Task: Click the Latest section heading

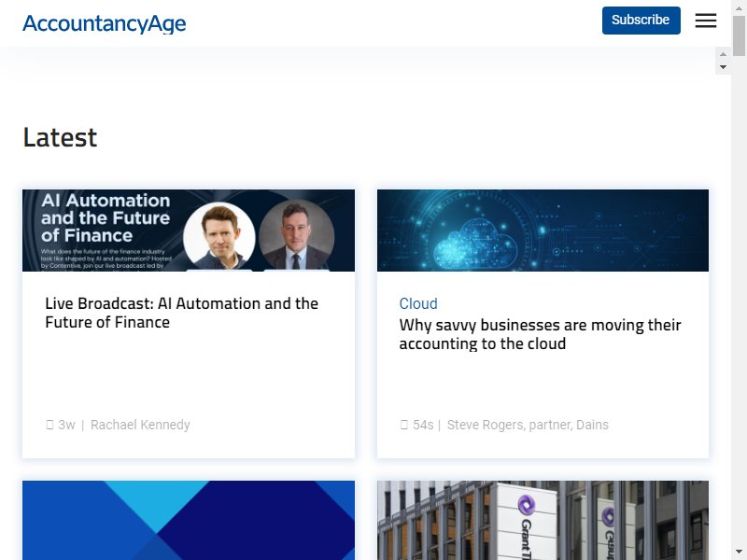Action: coord(60,137)
